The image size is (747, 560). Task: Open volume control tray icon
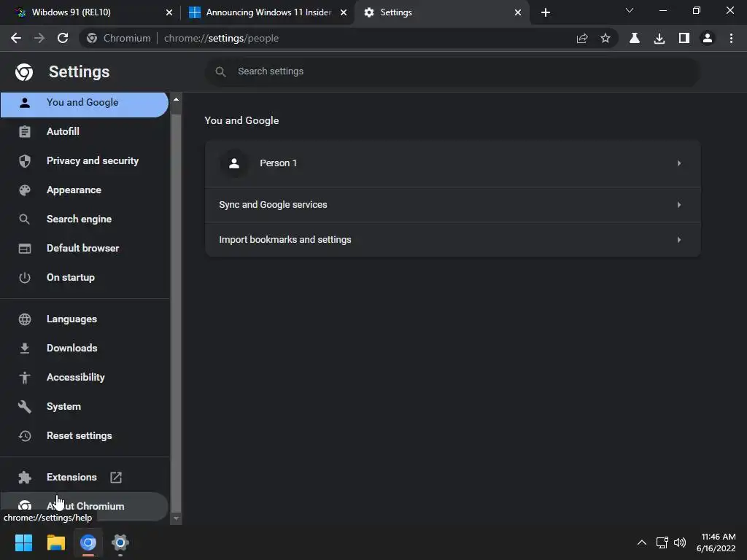click(680, 542)
